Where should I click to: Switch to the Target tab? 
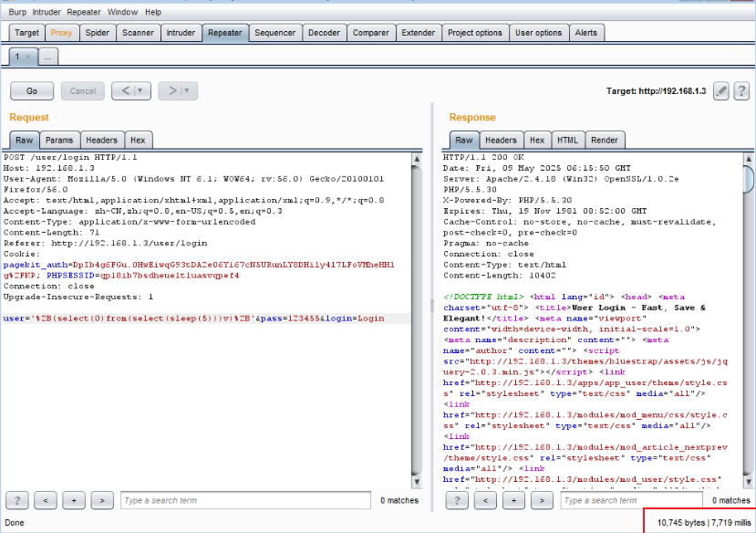pyautogui.click(x=27, y=33)
